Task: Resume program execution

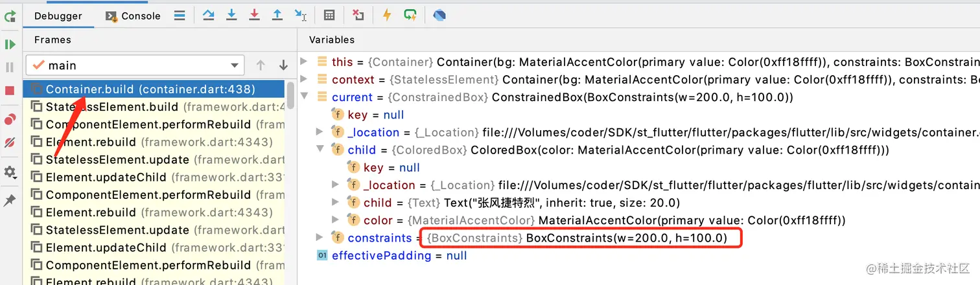Action: [10, 45]
